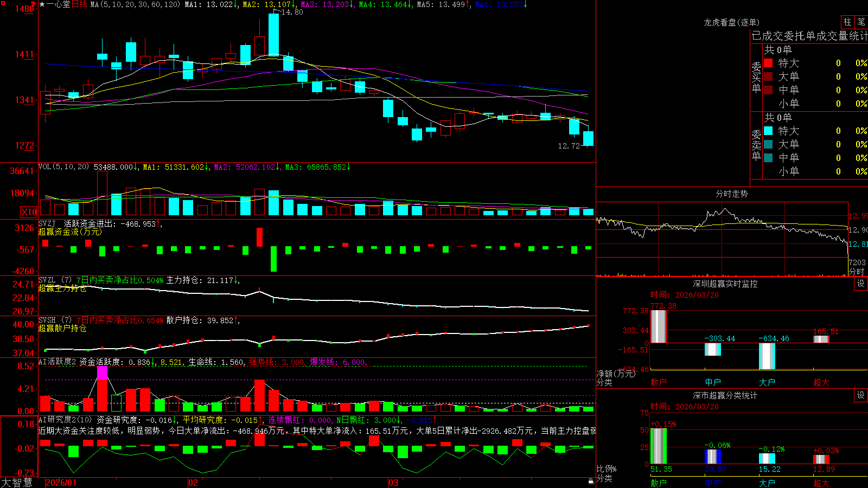Click the red question mark help icon
Viewport: 868px width, 488px height.
(34, 4)
